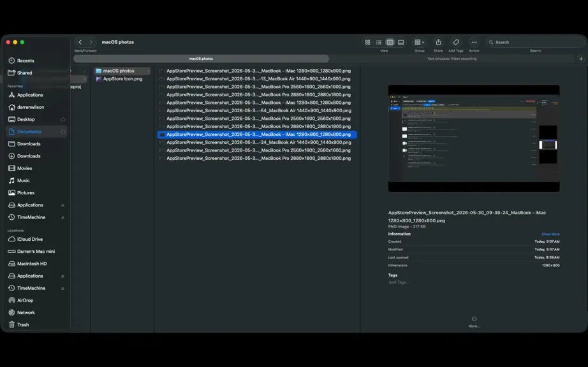Click the Share toolbar icon
588x367 pixels.
tap(438, 42)
